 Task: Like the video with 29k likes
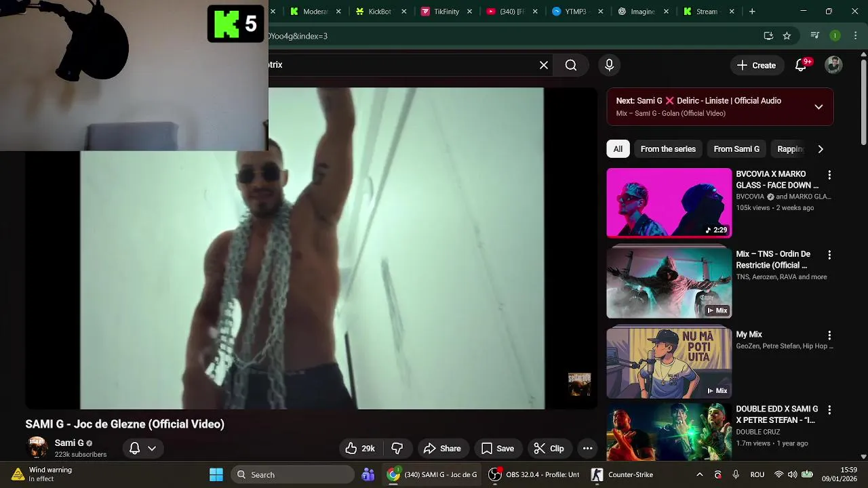point(360,448)
